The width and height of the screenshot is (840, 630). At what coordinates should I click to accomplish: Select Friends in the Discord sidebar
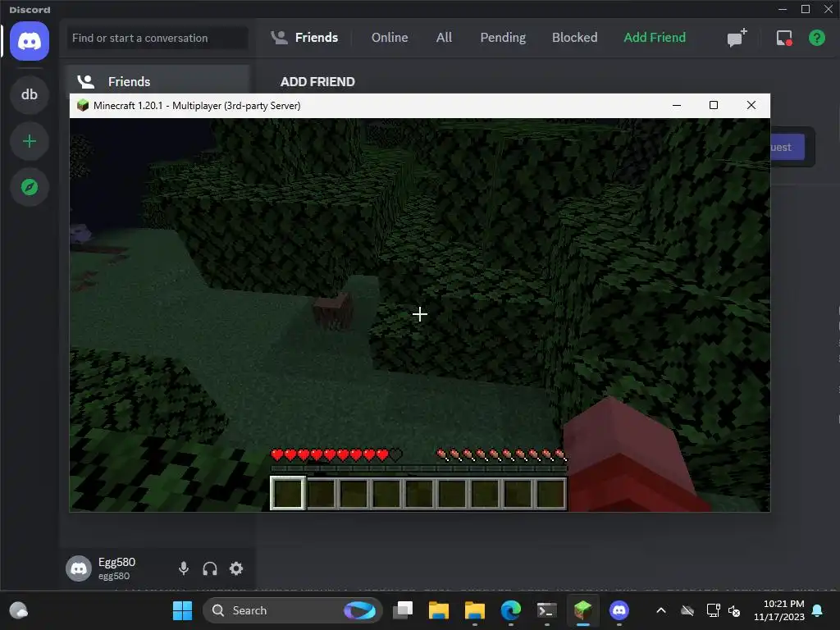(x=158, y=81)
